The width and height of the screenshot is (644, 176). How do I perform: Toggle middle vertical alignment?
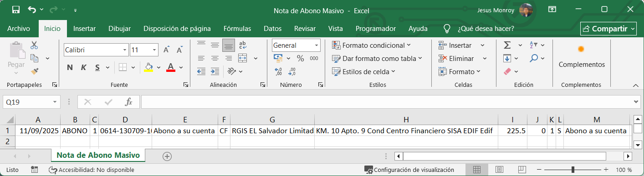[215, 45]
